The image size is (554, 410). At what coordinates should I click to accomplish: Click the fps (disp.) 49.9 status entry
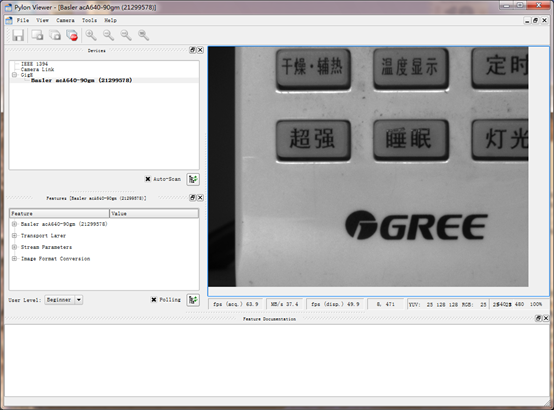[336, 304]
